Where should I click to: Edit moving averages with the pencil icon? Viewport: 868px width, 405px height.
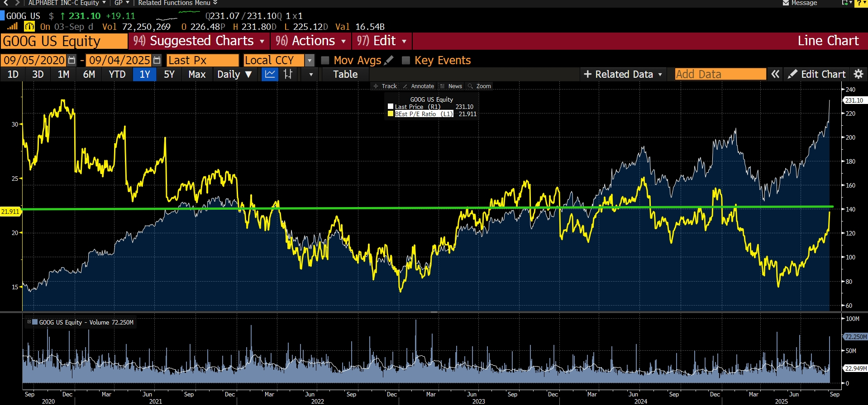click(388, 60)
